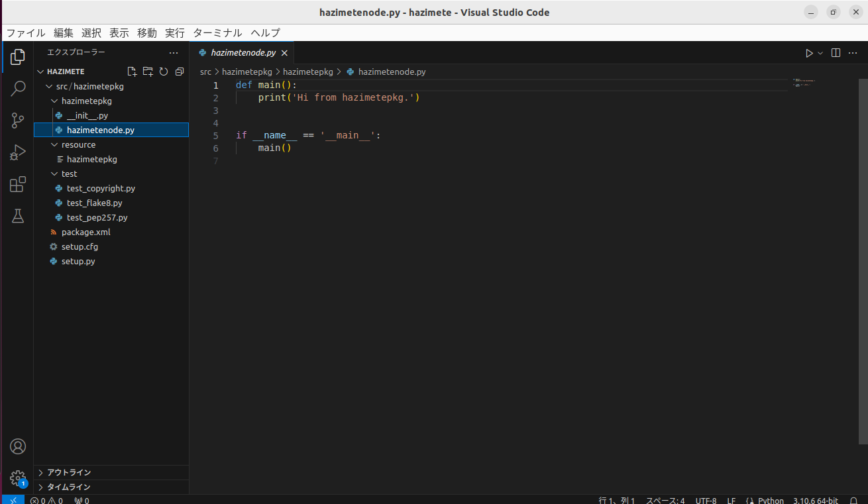
Task: Expand the アウトライン section
Action: click(x=69, y=472)
